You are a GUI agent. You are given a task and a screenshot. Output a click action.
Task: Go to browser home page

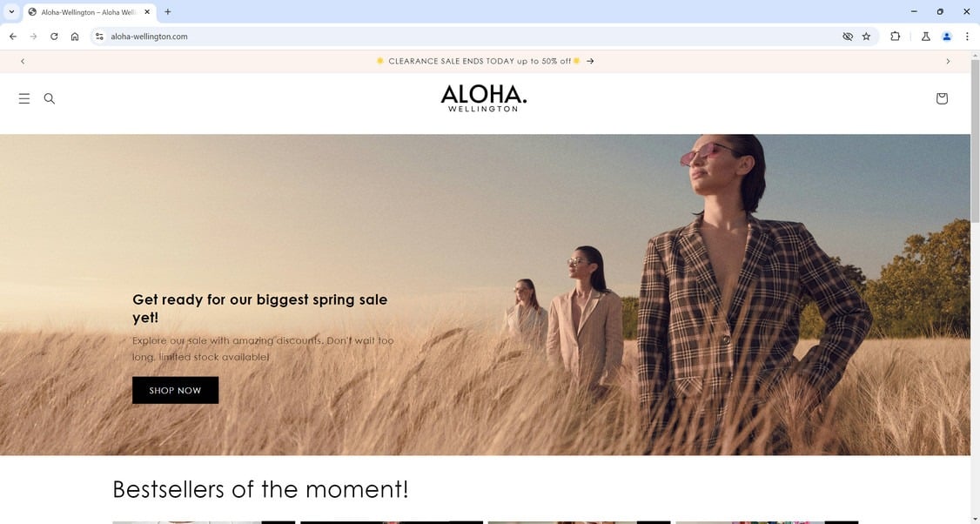[x=75, y=37]
